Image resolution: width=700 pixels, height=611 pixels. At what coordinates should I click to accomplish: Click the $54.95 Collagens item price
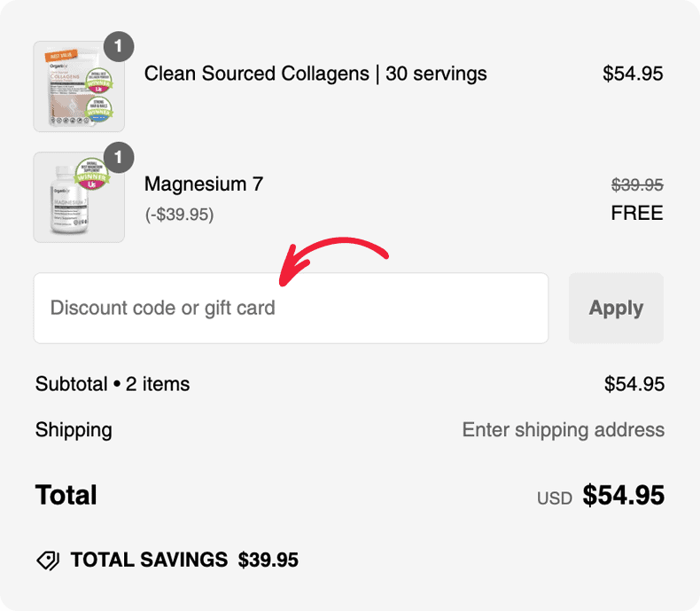click(633, 74)
